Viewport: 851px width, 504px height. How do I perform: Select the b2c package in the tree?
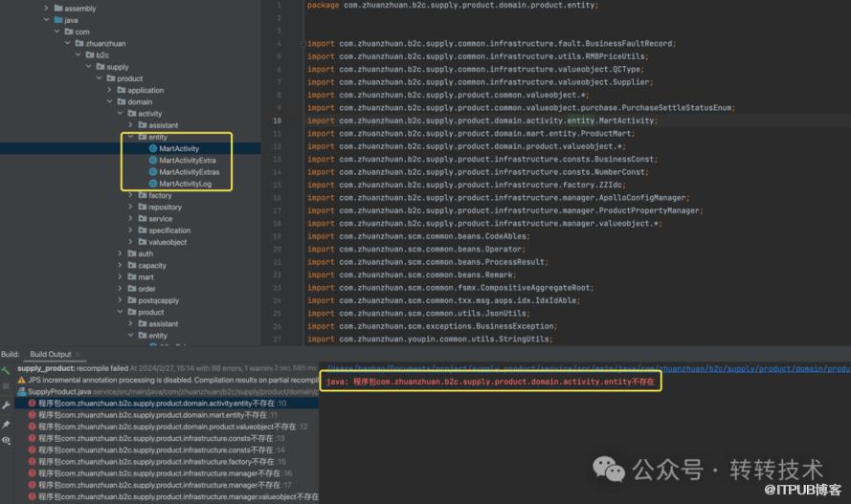click(x=102, y=55)
